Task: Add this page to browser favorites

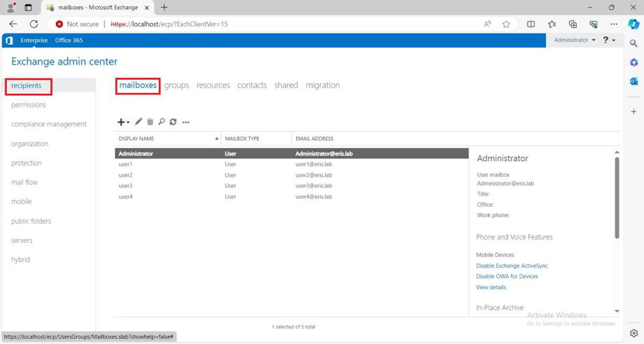Action: click(x=506, y=24)
